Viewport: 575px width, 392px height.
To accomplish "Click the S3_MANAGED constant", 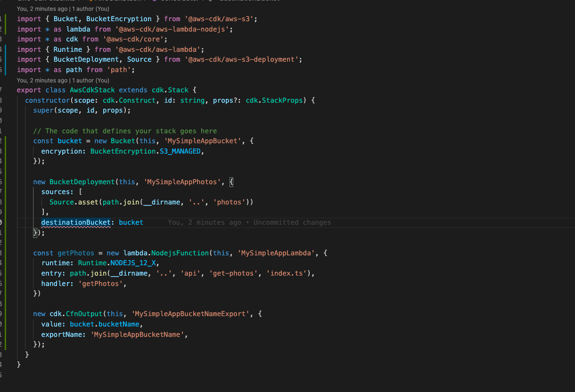I will [180, 151].
